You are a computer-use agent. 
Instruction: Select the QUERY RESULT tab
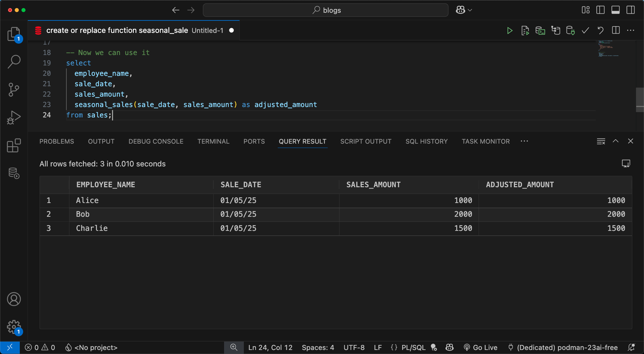click(x=303, y=141)
